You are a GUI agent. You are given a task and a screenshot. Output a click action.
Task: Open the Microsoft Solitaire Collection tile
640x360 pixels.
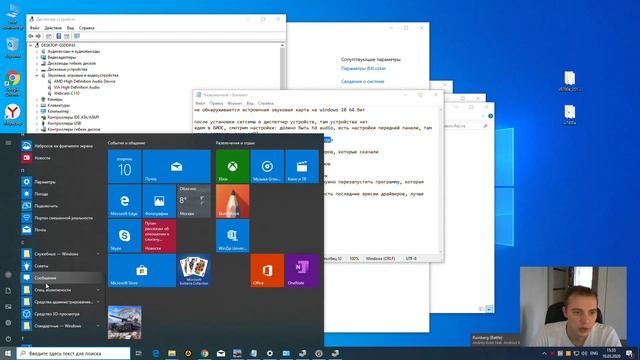(194, 270)
